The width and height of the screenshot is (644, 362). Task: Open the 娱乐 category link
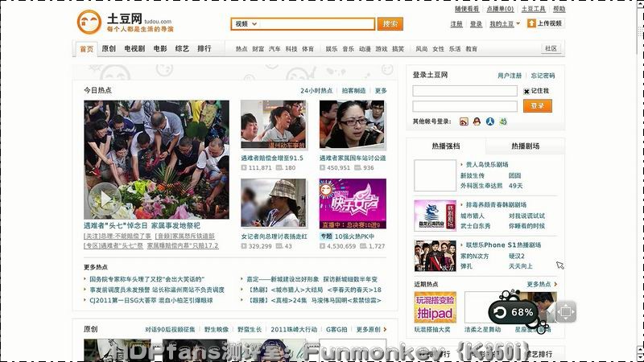[x=332, y=49]
